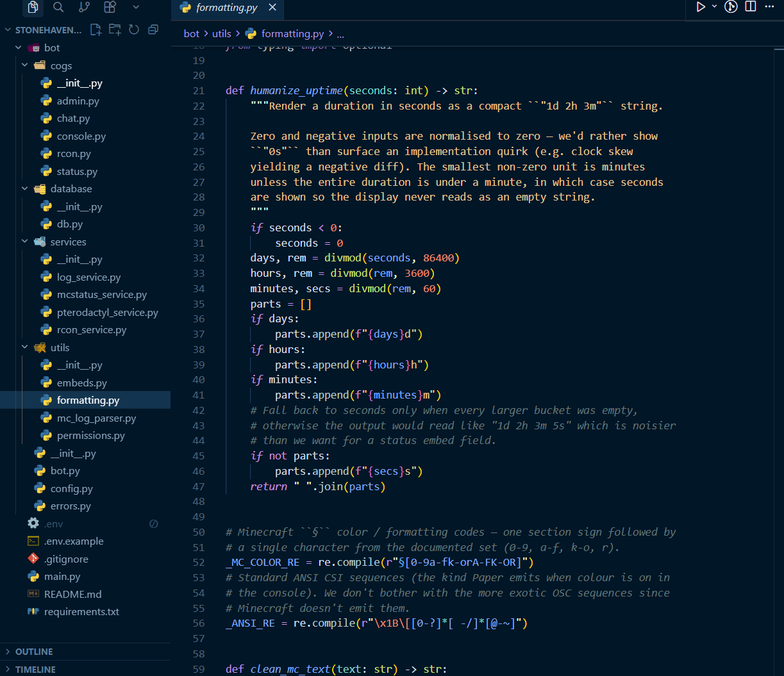Open log_service.py file
The image size is (784, 676).
tap(88, 277)
